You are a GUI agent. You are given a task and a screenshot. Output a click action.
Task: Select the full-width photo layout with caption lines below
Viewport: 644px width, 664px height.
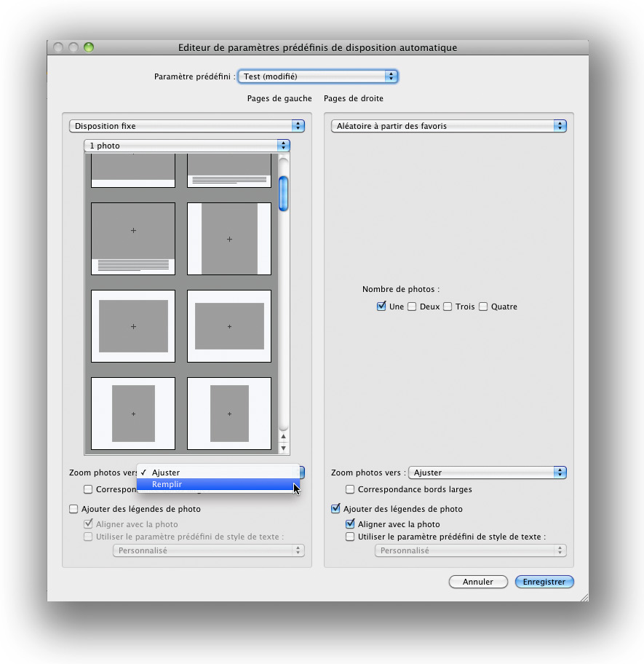pos(133,239)
